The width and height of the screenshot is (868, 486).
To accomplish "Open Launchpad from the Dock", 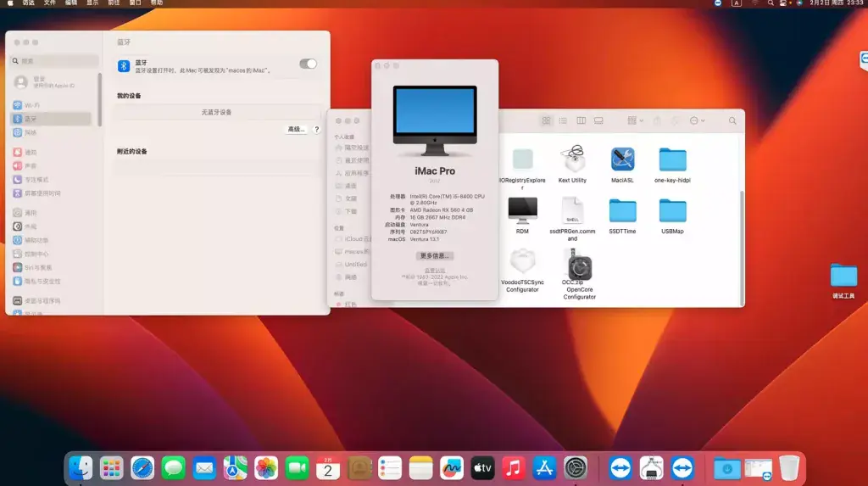I will (x=111, y=468).
